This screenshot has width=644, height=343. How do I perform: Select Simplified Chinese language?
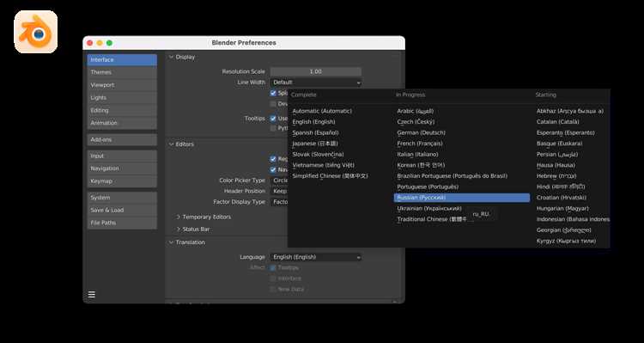(x=331, y=176)
